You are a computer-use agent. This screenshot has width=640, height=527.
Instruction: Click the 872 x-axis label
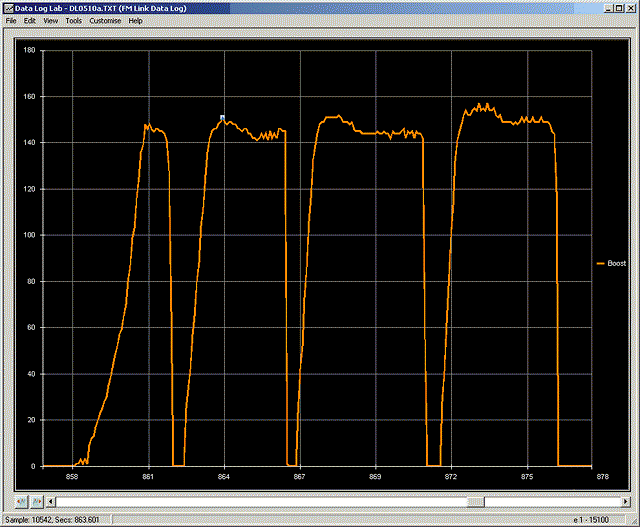pyautogui.click(x=451, y=477)
